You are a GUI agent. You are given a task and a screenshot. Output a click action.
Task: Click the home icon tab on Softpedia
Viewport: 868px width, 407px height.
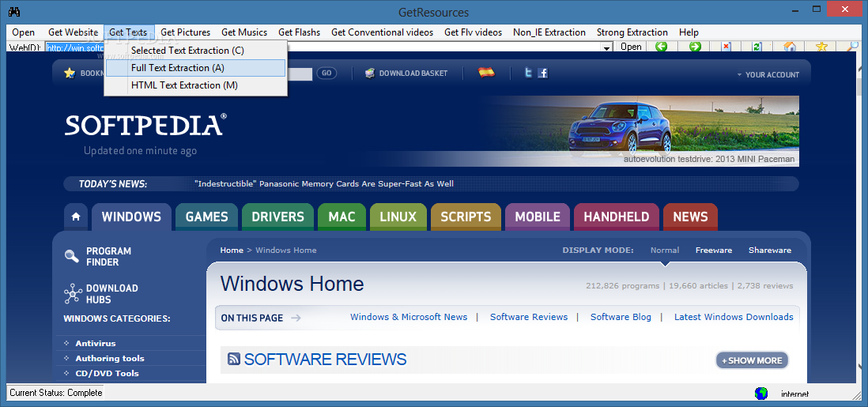point(76,217)
